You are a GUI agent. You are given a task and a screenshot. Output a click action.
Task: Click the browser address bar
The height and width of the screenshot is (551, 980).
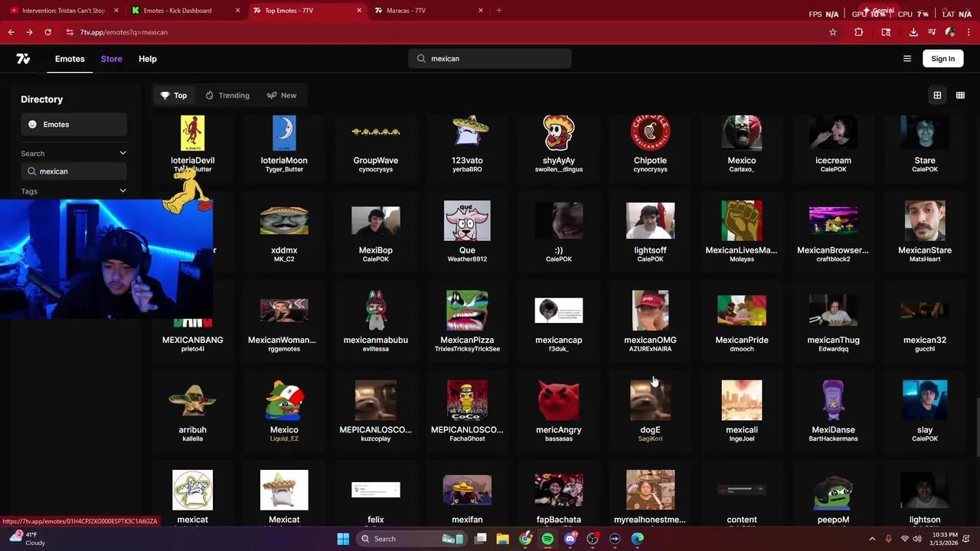coord(444,32)
